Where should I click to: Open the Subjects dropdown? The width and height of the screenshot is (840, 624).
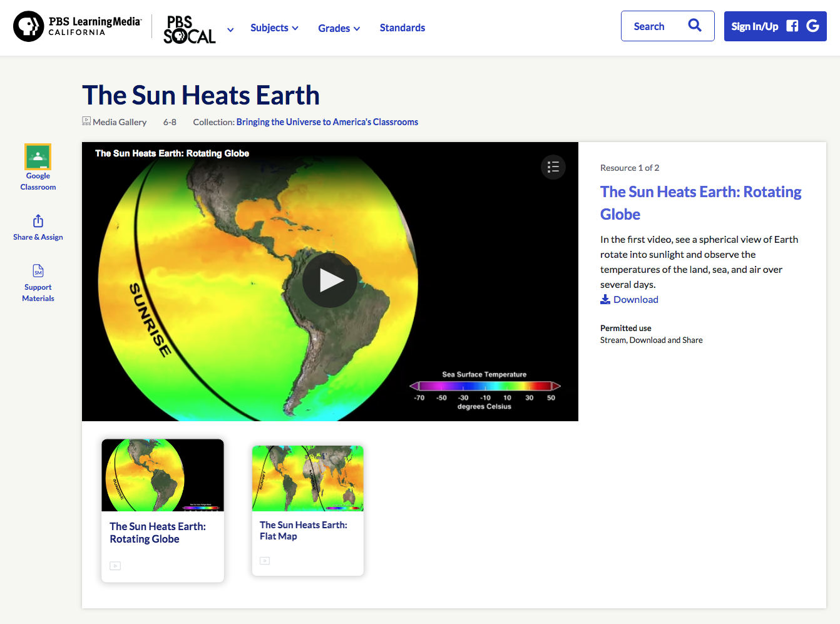click(x=274, y=28)
